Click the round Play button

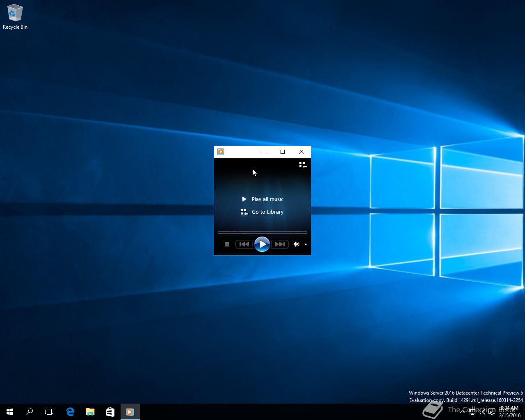(262, 244)
